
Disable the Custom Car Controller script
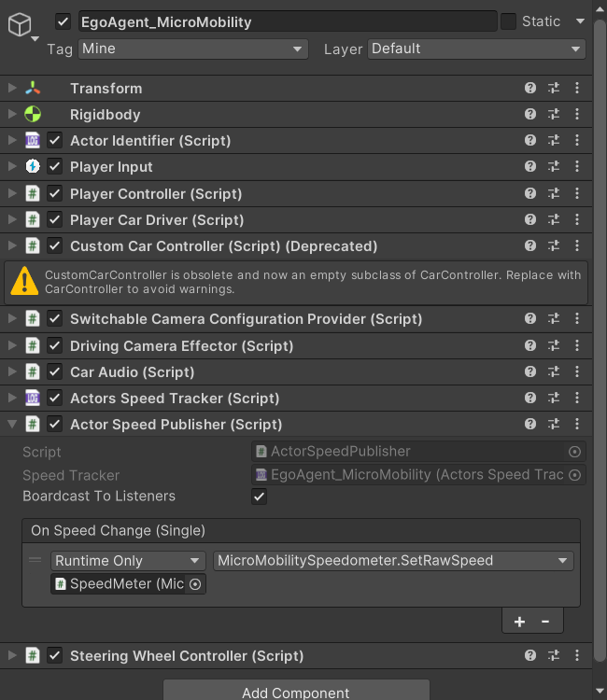click(x=54, y=245)
